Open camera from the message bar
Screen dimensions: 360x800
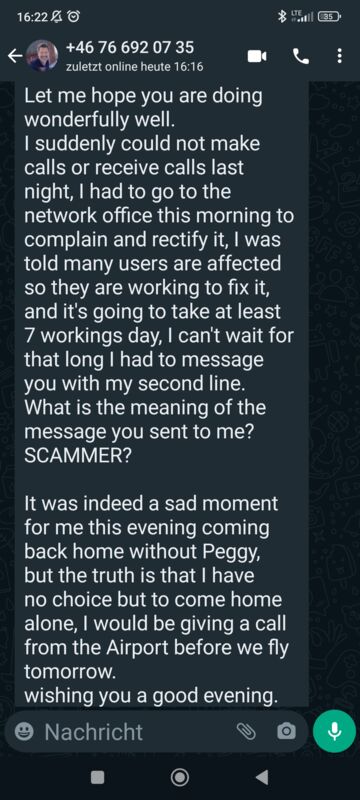coord(286,732)
